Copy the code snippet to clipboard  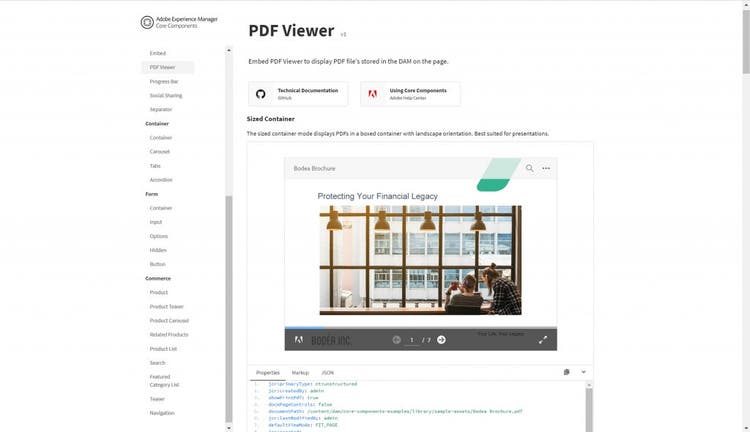coord(566,372)
